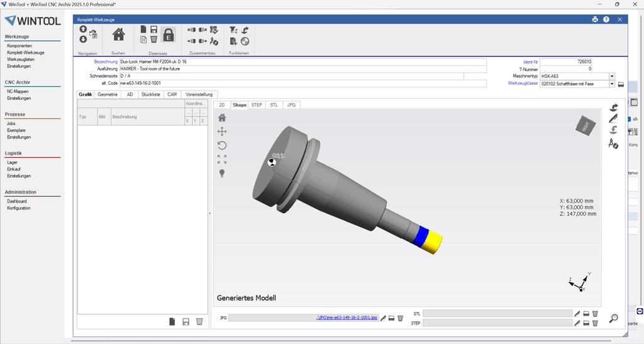Open Einkauf under Logistik
The width and height of the screenshot is (644, 344).
[x=14, y=169]
